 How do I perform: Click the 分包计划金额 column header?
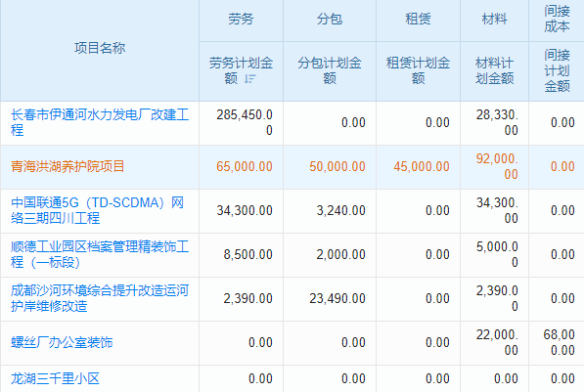pyautogui.click(x=330, y=70)
